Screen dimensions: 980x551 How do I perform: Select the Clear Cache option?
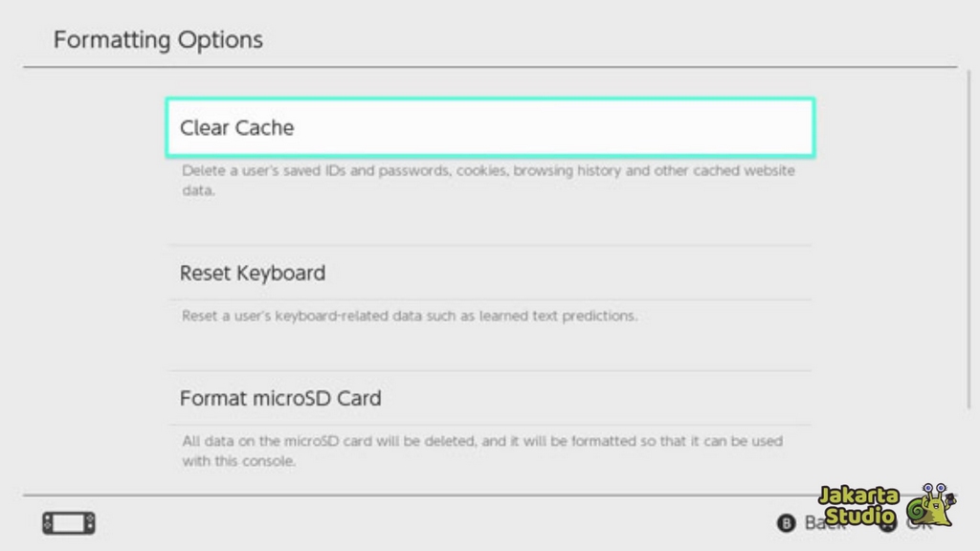pos(489,127)
